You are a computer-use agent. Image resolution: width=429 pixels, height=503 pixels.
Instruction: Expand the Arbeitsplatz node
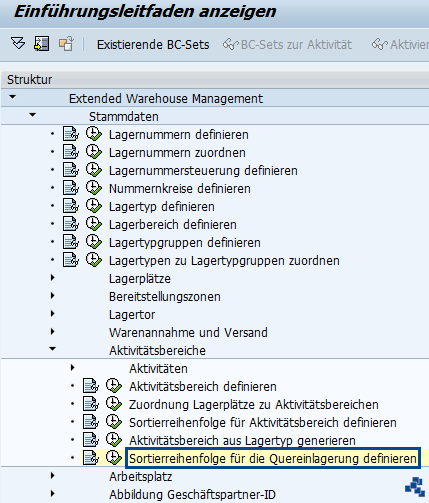tap(52, 476)
